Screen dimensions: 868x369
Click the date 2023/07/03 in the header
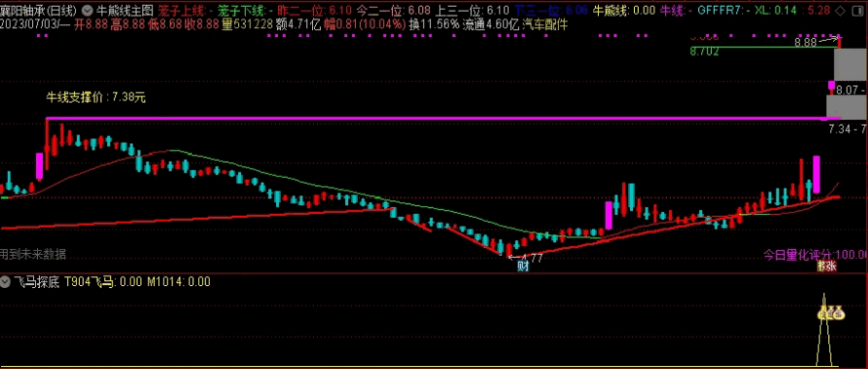coord(29,23)
